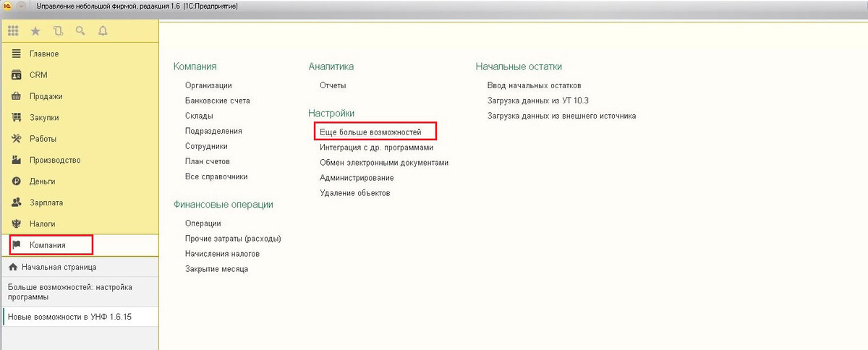Open Операции under Финансовые операции

(x=203, y=223)
